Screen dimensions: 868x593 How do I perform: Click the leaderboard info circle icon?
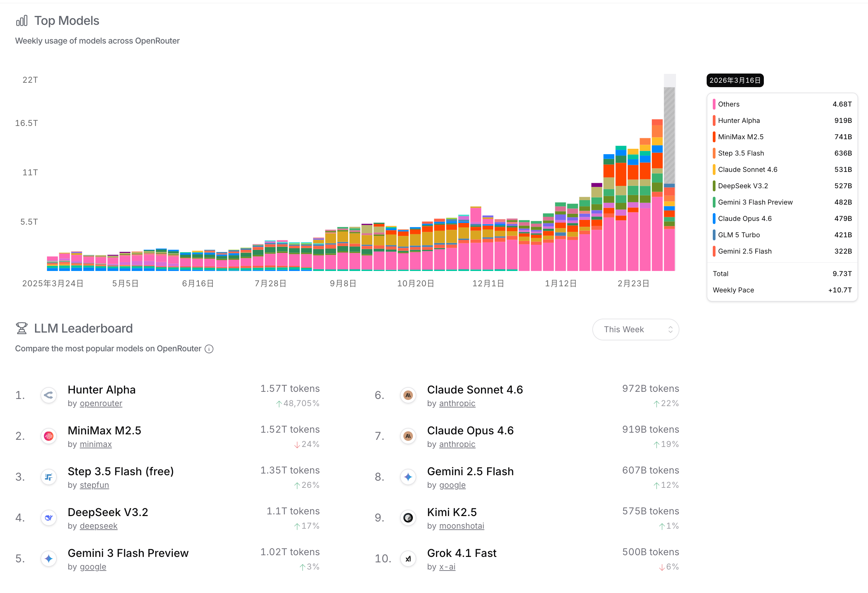209,349
